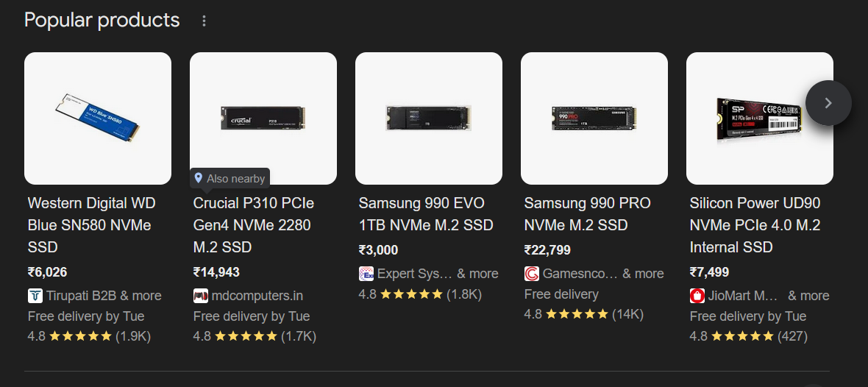Click the mdcomputers.in store icon
The width and height of the screenshot is (868, 387).
(x=201, y=296)
